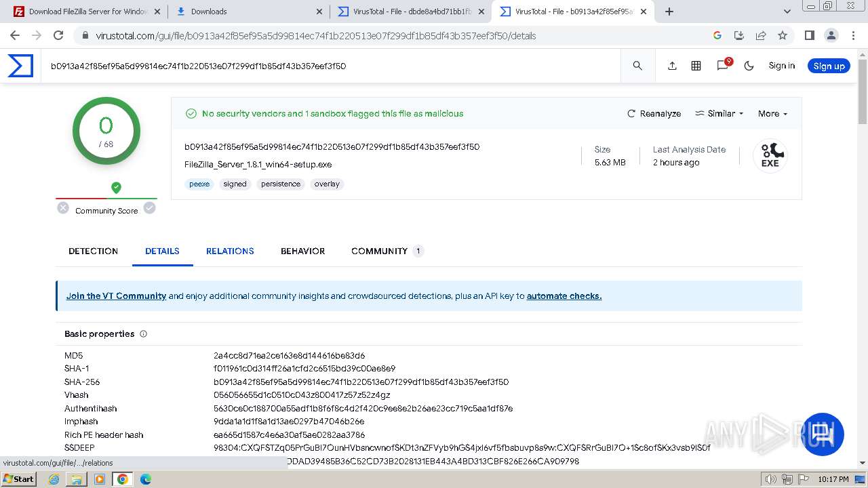
Task: Click the Imphash value
Action: point(289,422)
